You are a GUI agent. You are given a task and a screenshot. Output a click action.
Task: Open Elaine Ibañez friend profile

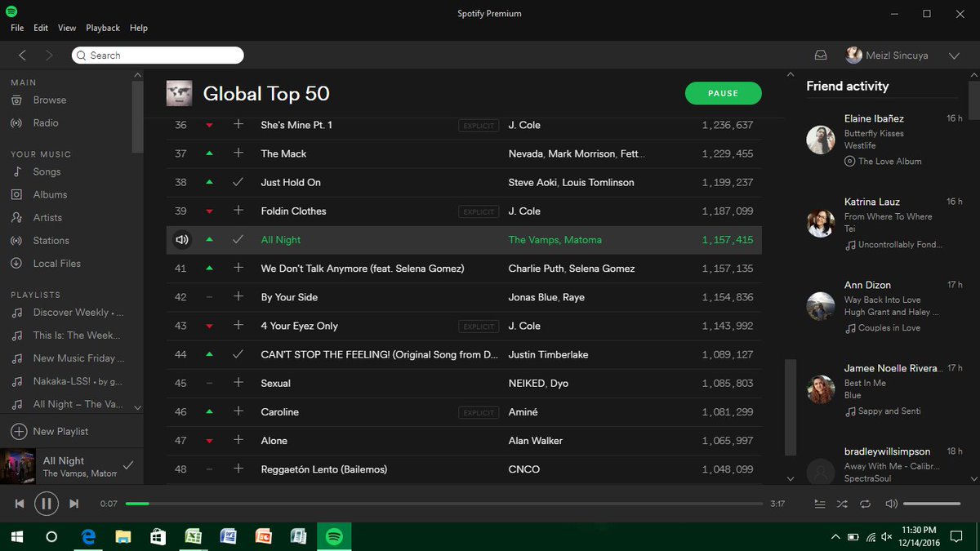pos(874,118)
